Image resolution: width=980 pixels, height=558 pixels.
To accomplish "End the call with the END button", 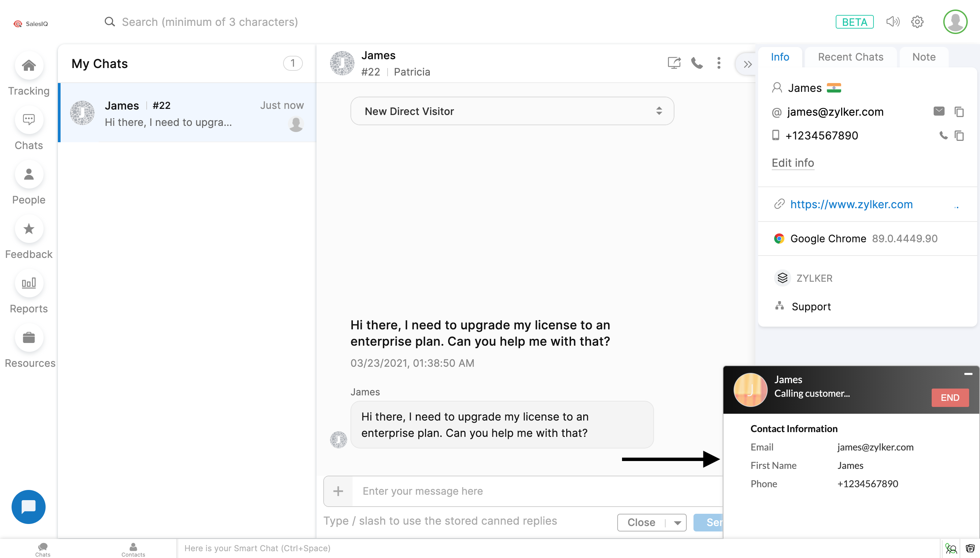I will [x=950, y=397].
